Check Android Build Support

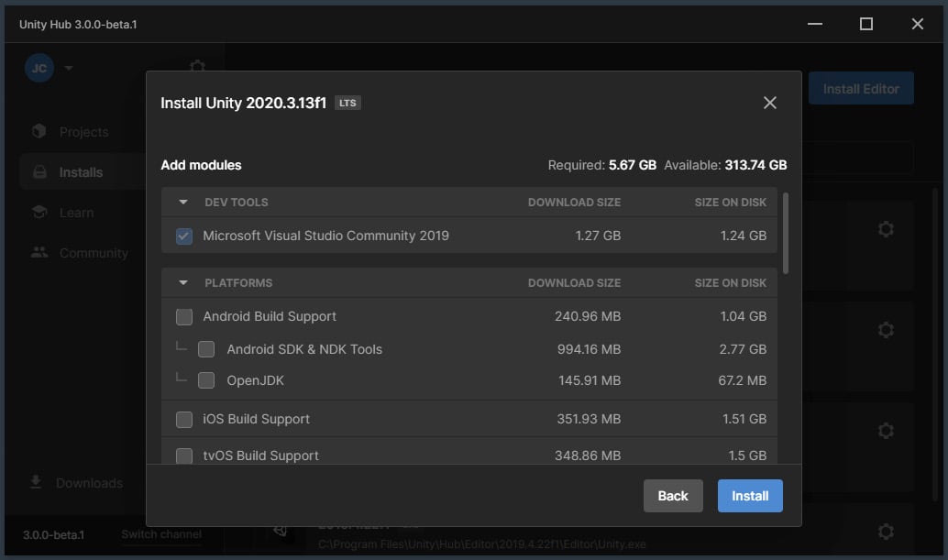coord(184,316)
